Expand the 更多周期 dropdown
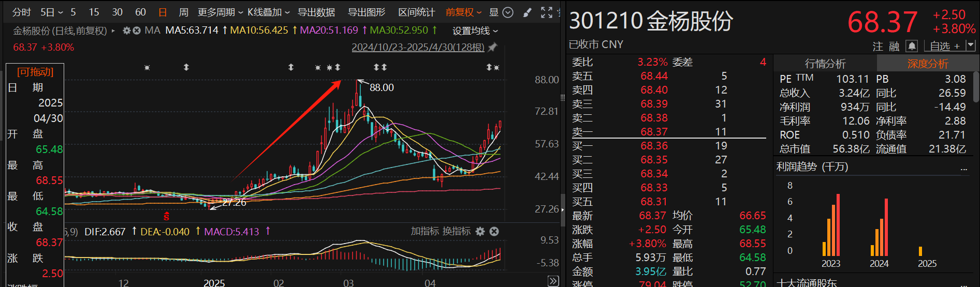The height and width of the screenshot is (287, 980). (x=220, y=12)
